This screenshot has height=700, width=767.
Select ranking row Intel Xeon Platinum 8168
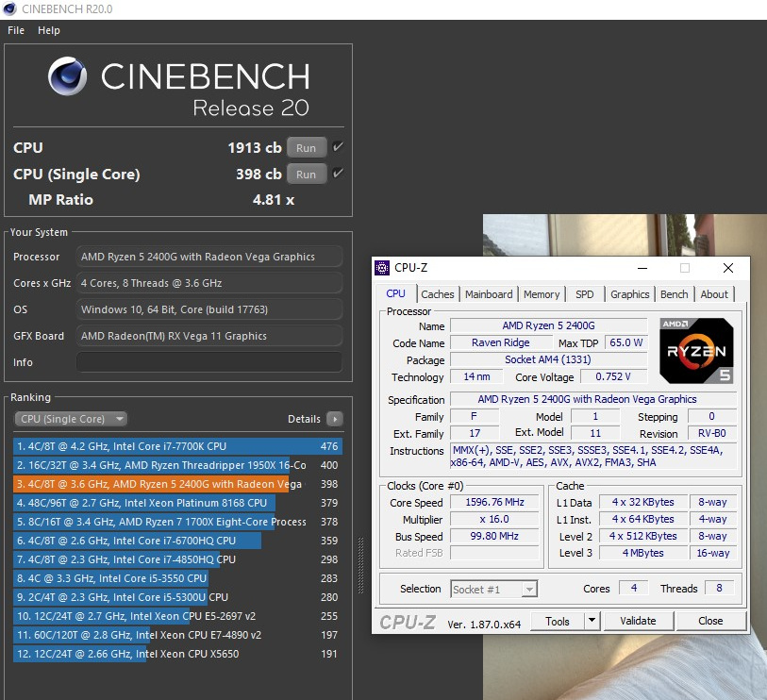pyautogui.click(x=177, y=503)
